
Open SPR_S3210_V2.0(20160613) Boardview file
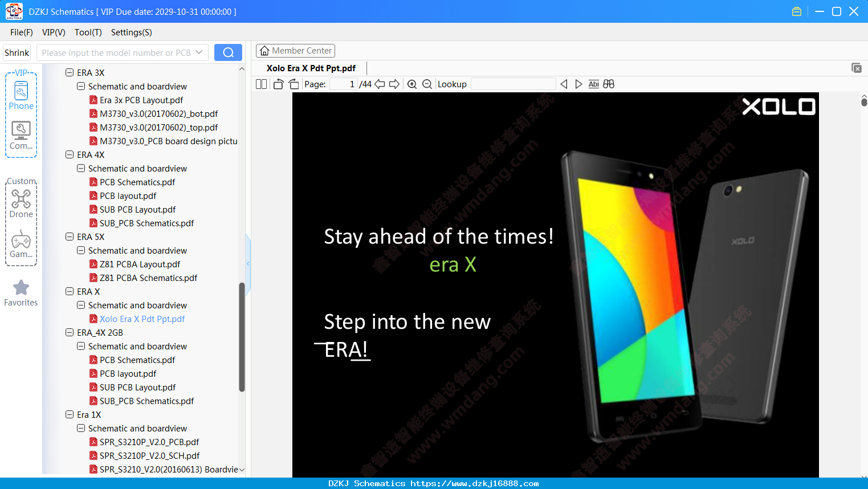(169, 469)
